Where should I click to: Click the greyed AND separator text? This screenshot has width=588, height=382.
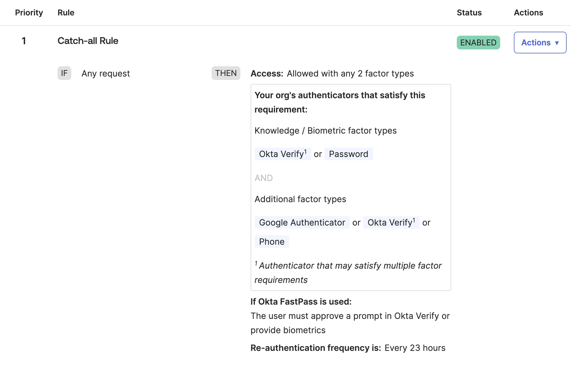(263, 178)
